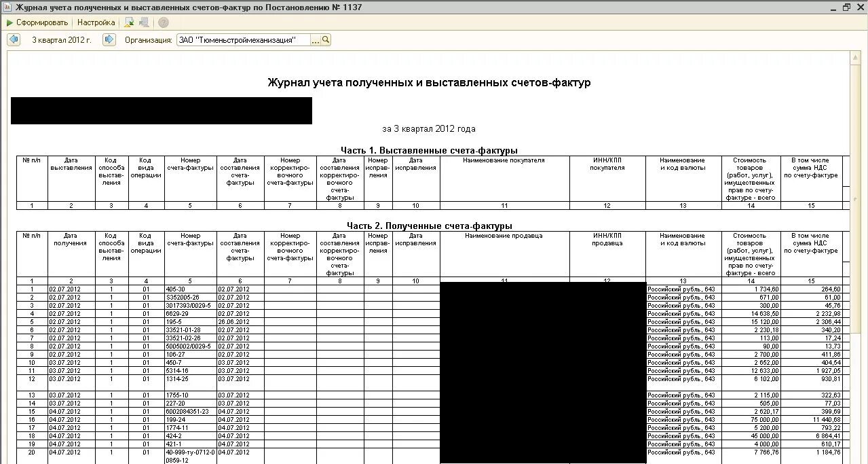Select the report title Журнал учета полученных и выставленных
The width and height of the screenshot is (868, 464).
click(x=429, y=83)
